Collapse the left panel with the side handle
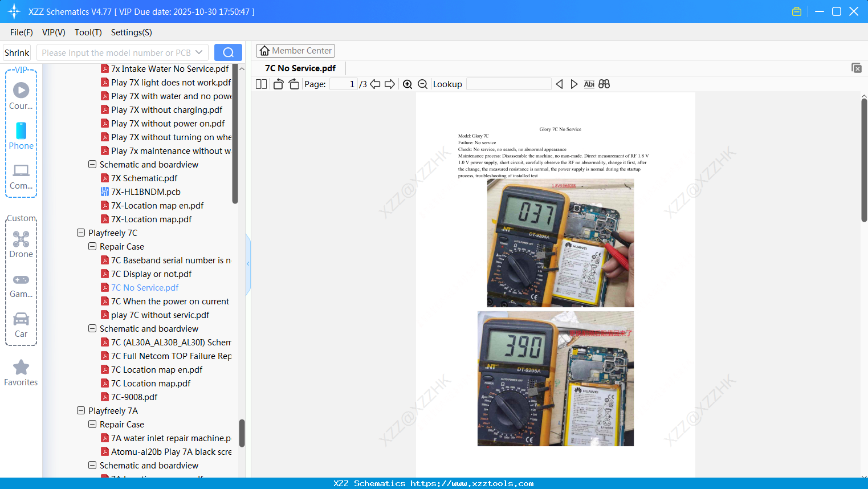 pos(248,264)
